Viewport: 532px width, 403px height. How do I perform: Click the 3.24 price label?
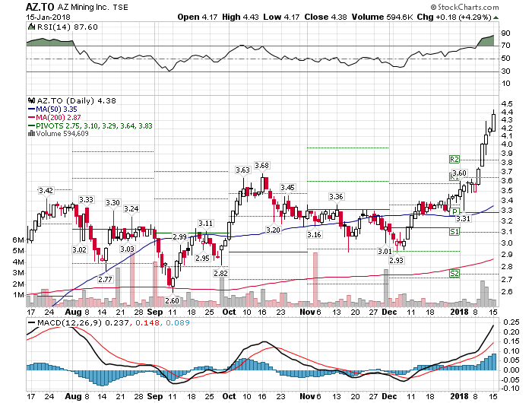click(x=131, y=208)
